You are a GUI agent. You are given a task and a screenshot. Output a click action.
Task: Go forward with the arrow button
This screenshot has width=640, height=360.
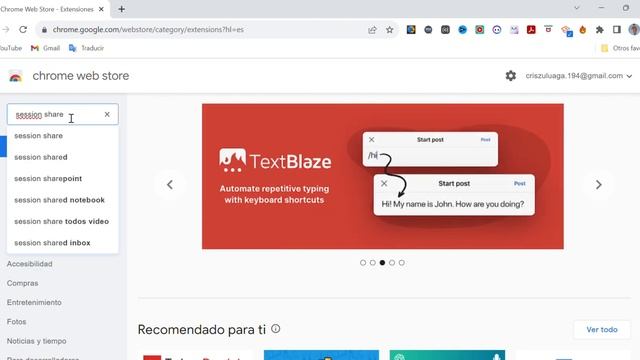6,29
